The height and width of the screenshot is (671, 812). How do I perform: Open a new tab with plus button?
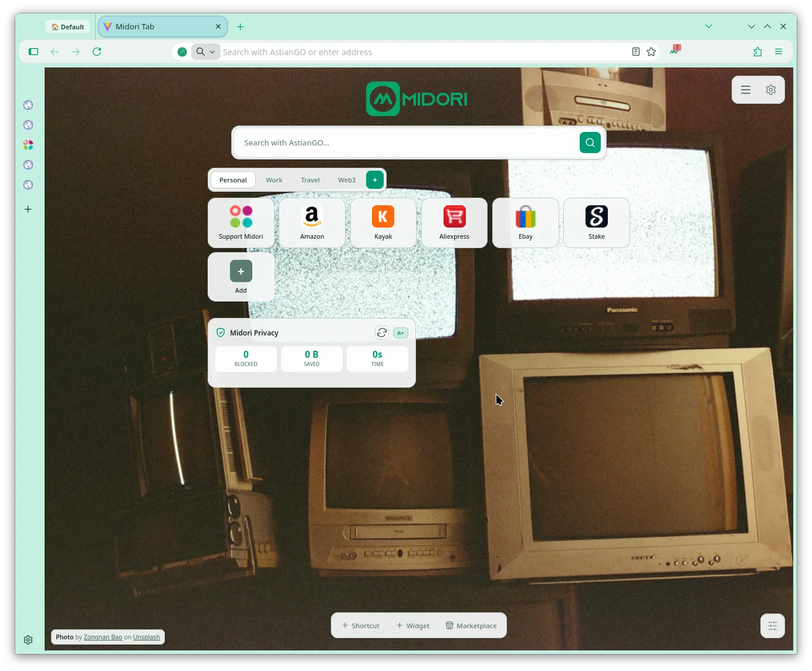coord(241,27)
